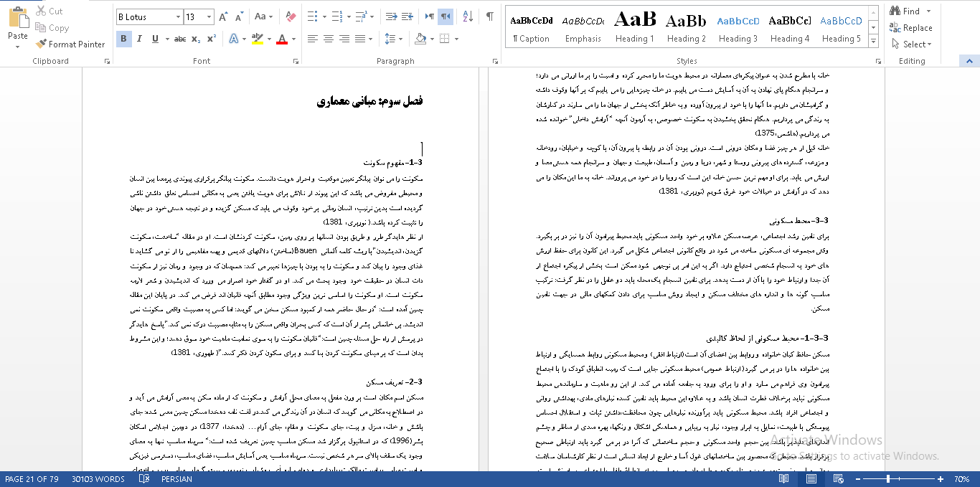
Task: Click the zoom slider handle
Action: (888, 478)
